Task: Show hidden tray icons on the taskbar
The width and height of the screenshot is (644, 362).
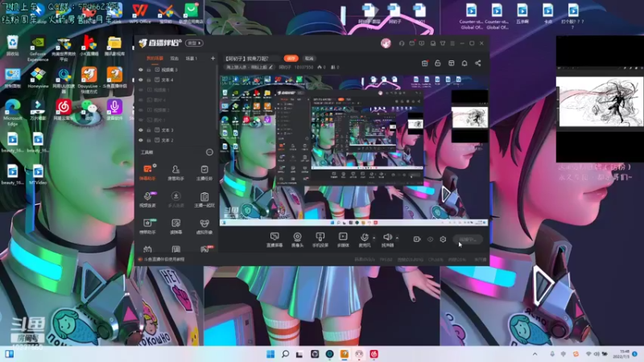Action: coord(535,354)
